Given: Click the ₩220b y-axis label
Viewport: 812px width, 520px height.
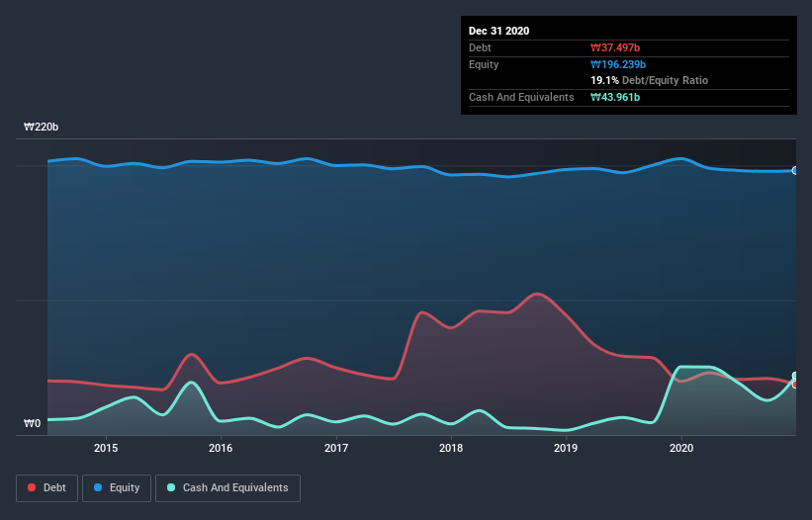Looking at the screenshot, I should click(41, 128).
